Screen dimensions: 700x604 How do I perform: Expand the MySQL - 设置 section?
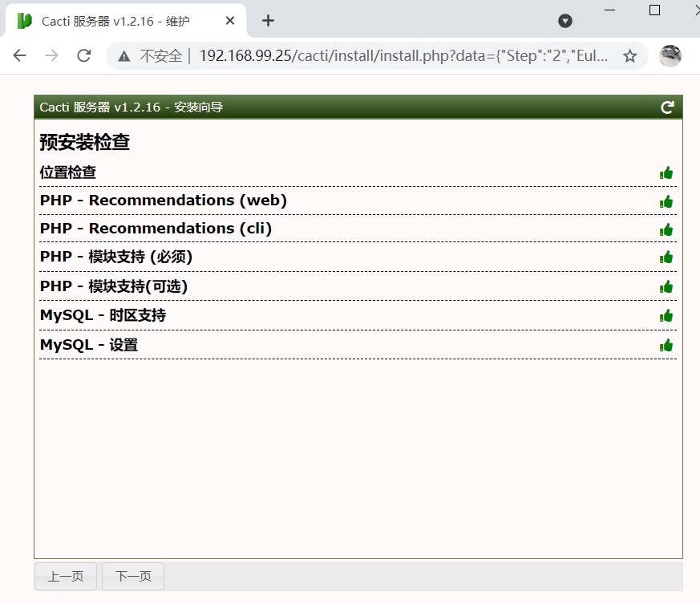coord(89,345)
